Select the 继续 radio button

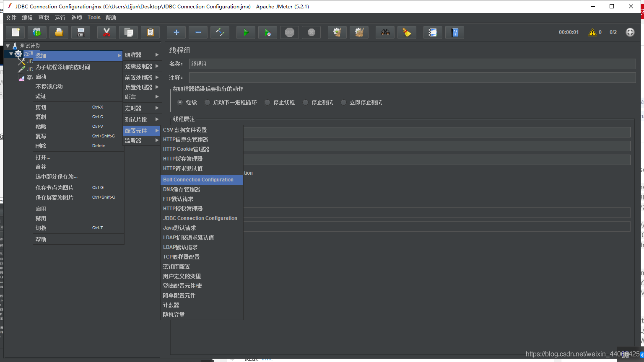pyautogui.click(x=180, y=102)
